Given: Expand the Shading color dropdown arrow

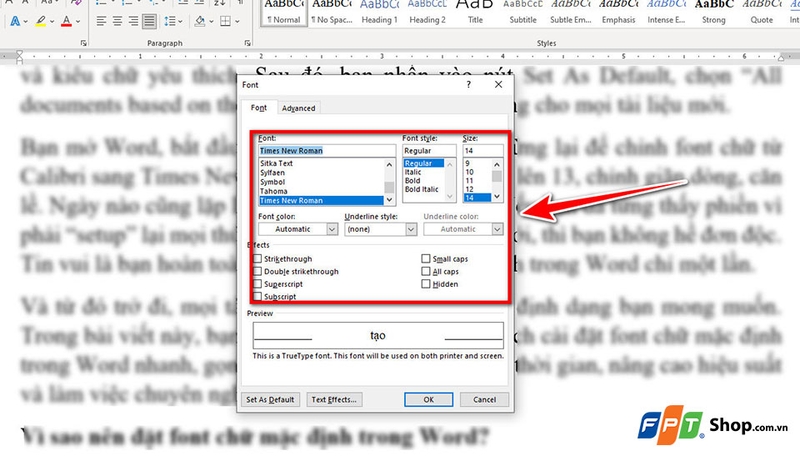Looking at the screenshot, I should coord(211,22).
